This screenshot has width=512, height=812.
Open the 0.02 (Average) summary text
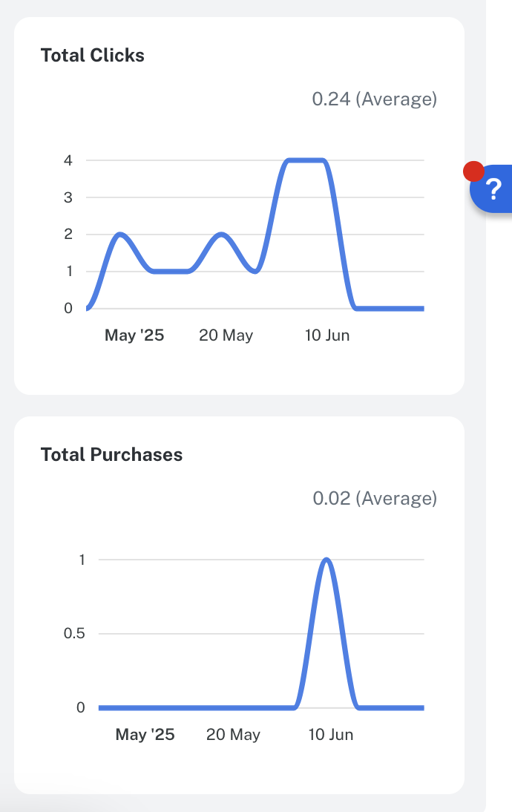pos(374,498)
